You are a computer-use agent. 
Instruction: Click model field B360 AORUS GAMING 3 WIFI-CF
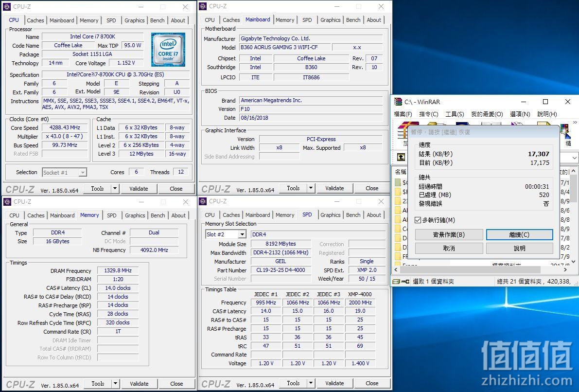pos(284,47)
